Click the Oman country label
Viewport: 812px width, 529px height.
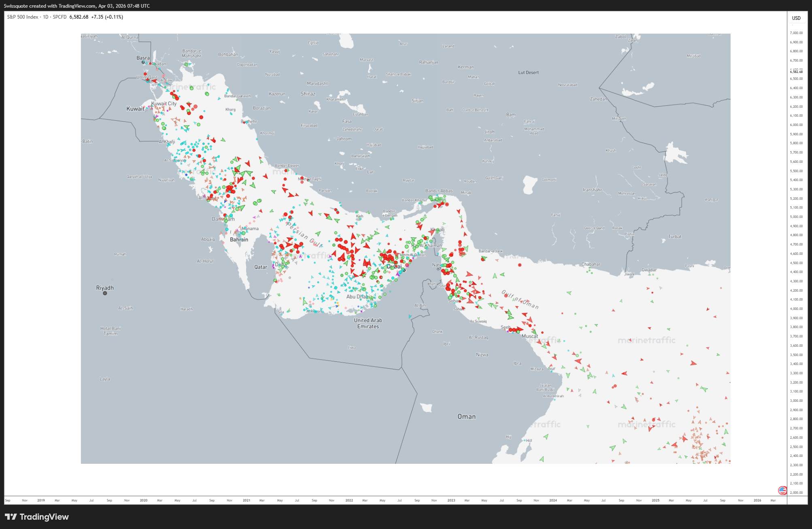coord(466,416)
